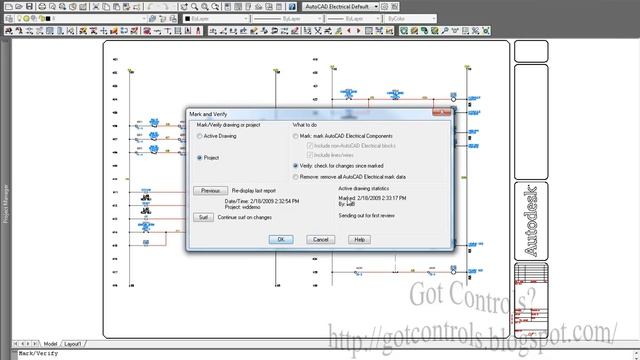Image resolution: width=640 pixels, height=360 pixels.
Task: Select the Active Drawing radio button
Action: [x=199, y=136]
